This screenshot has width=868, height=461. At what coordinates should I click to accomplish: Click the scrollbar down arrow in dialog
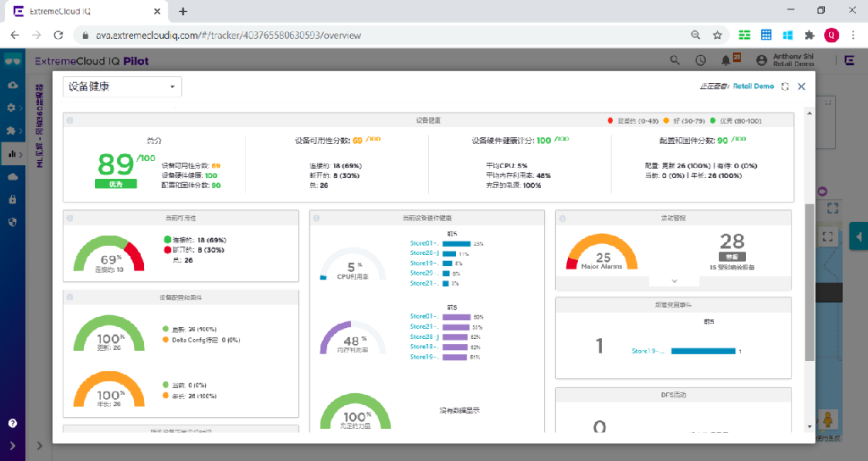coord(810,427)
